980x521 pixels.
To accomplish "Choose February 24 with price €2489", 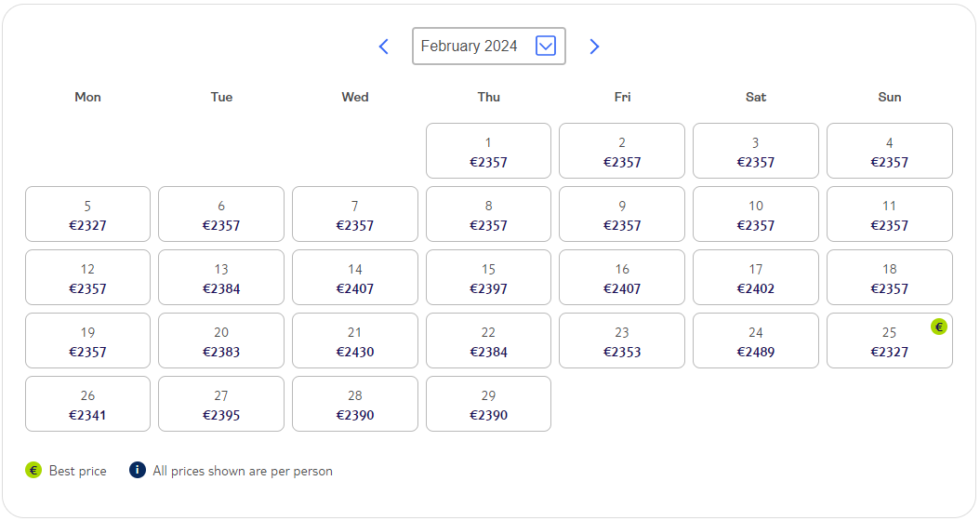I will pos(756,341).
